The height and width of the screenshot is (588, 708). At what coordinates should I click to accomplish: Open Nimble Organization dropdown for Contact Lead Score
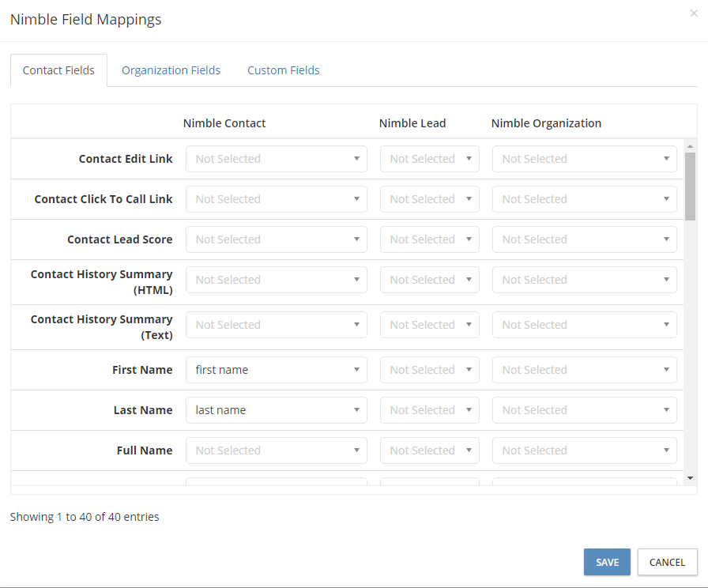click(x=585, y=239)
